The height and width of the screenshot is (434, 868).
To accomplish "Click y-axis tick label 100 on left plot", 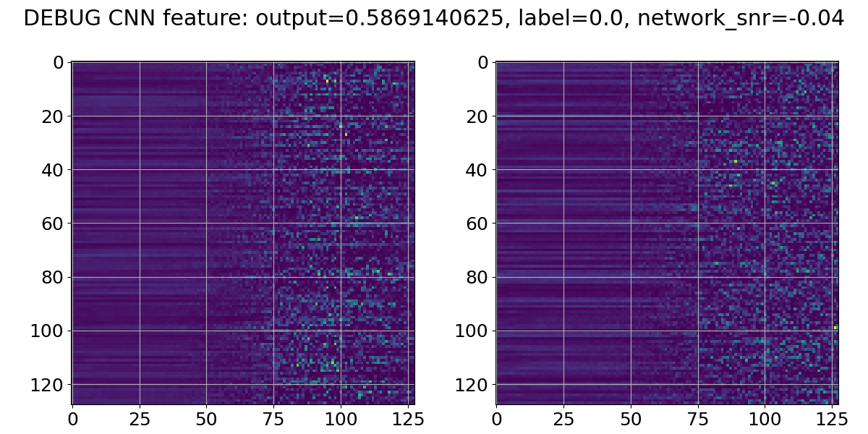I will (x=48, y=331).
